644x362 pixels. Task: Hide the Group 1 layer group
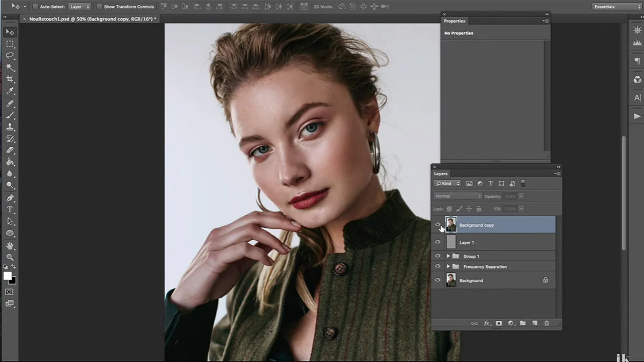[438, 256]
